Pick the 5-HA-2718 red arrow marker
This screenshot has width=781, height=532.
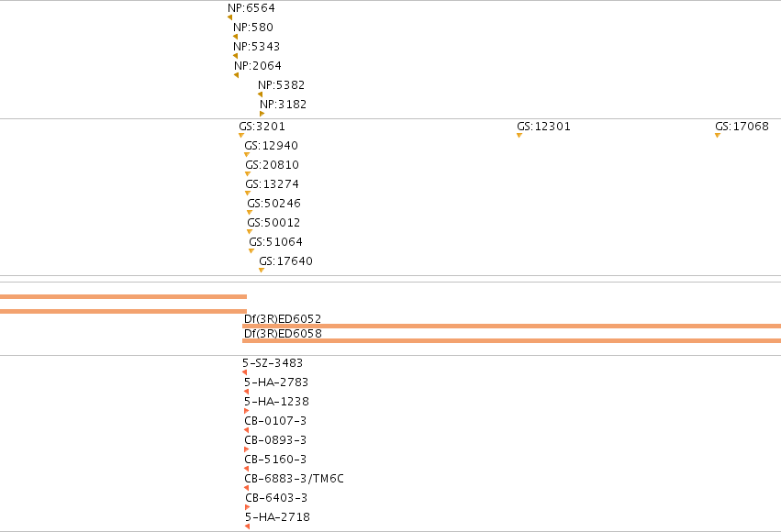[x=248, y=526]
